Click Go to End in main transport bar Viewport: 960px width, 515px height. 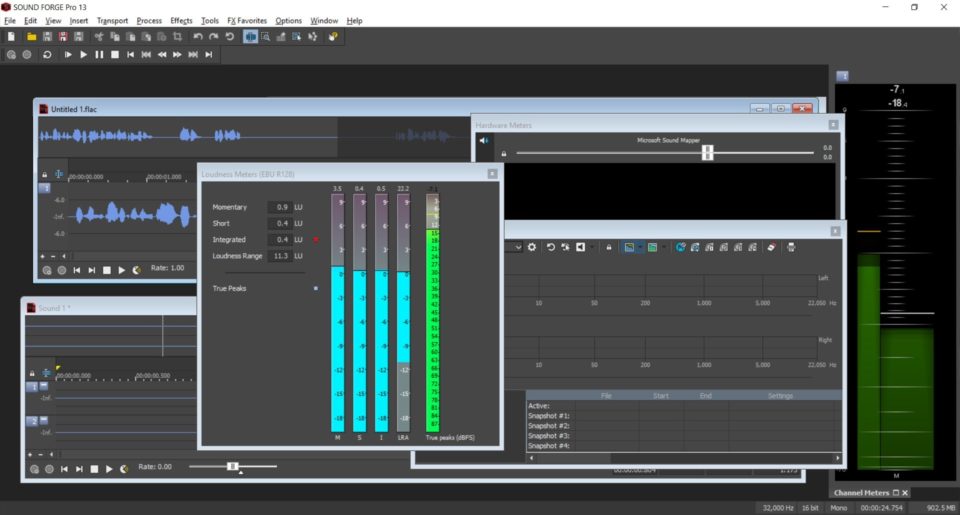[209, 55]
